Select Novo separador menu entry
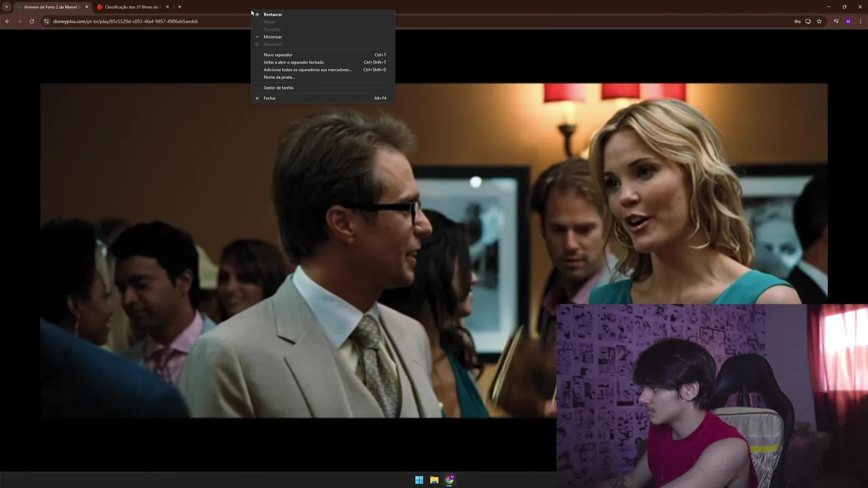 [323, 55]
